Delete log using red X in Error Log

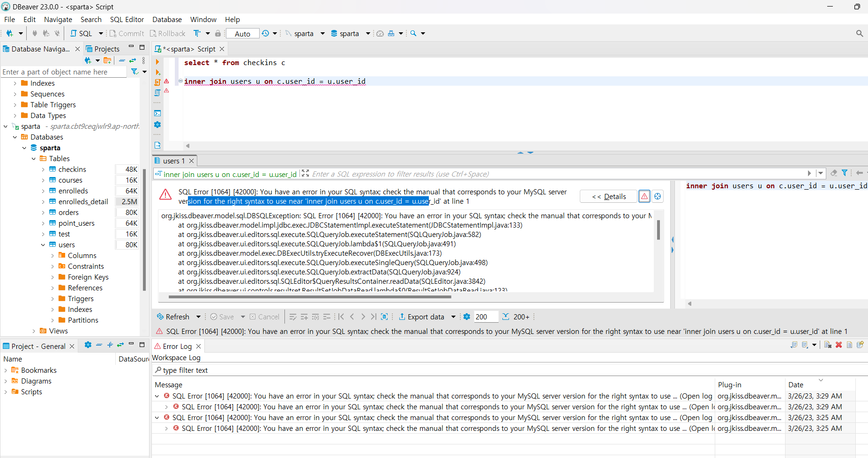pos(838,345)
